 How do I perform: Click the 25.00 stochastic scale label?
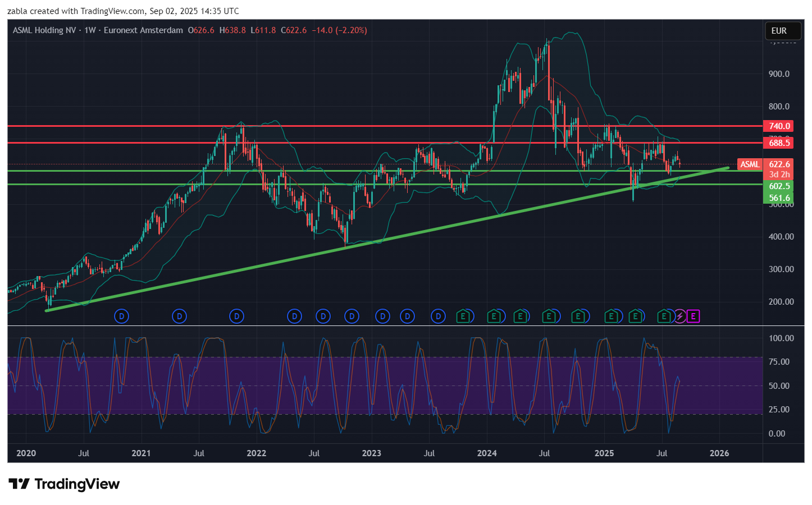click(x=779, y=410)
